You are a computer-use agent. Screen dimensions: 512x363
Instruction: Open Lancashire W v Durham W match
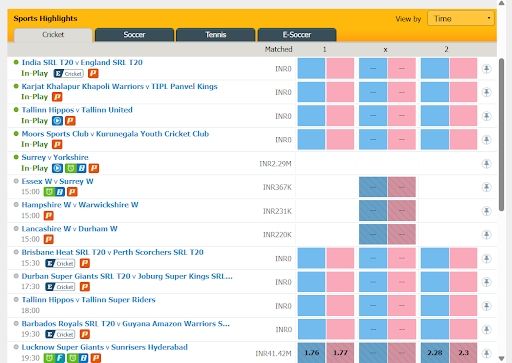coord(69,229)
